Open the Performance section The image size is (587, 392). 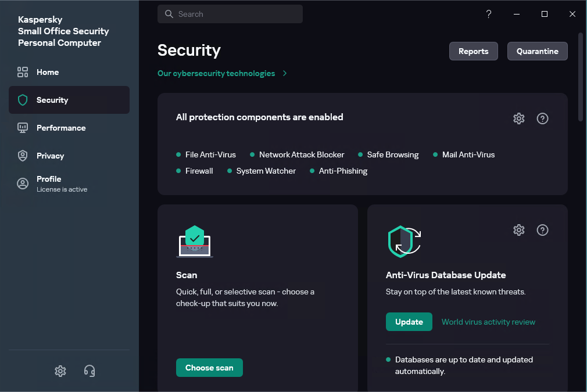61,128
